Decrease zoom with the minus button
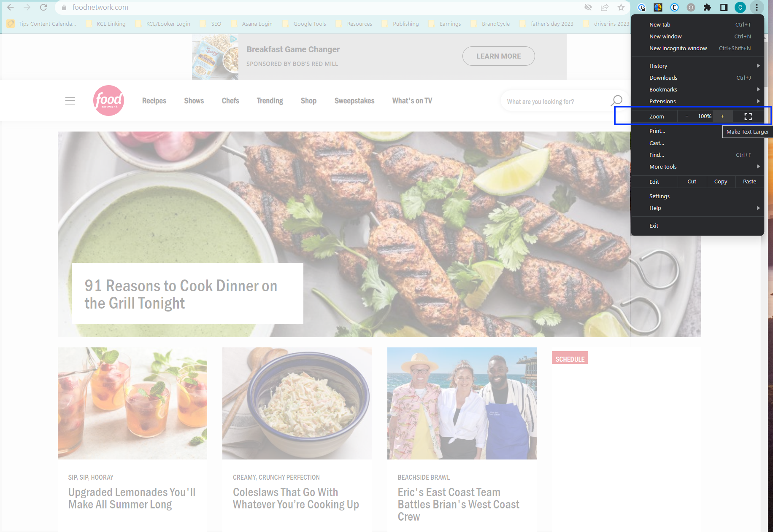773x532 pixels. coord(687,116)
